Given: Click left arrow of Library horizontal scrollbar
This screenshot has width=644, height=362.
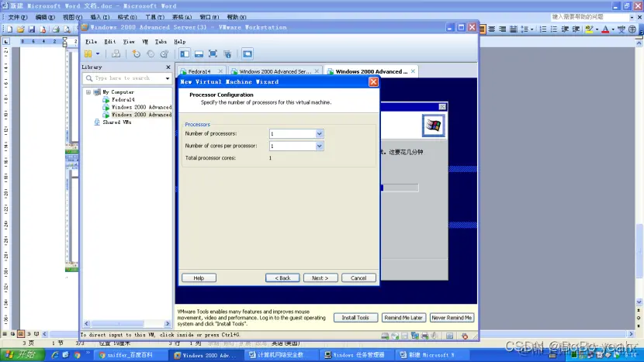Looking at the screenshot, I should pyautogui.click(x=86, y=324).
